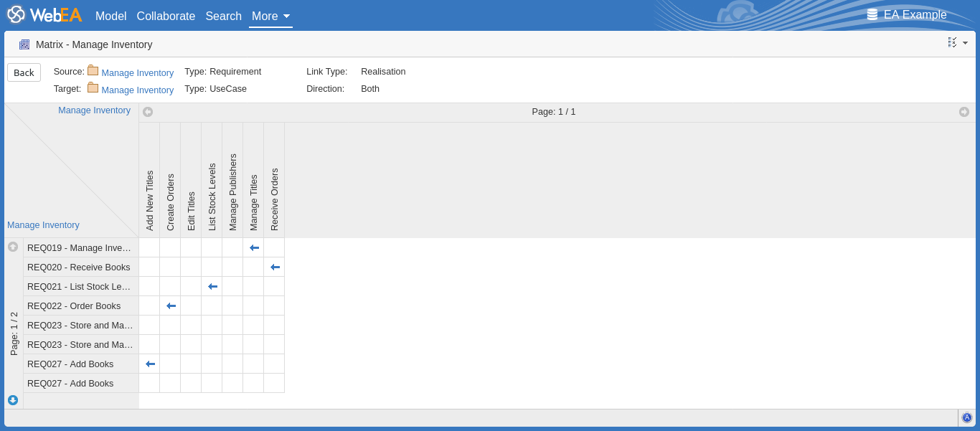Viewport: 980px width, 431px height.
Task: Click the page down arrow for rows
Action: click(13, 400)
